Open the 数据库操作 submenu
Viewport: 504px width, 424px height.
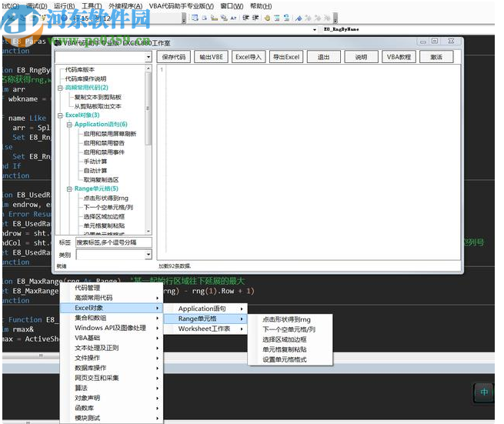click(x=112, y=368)
